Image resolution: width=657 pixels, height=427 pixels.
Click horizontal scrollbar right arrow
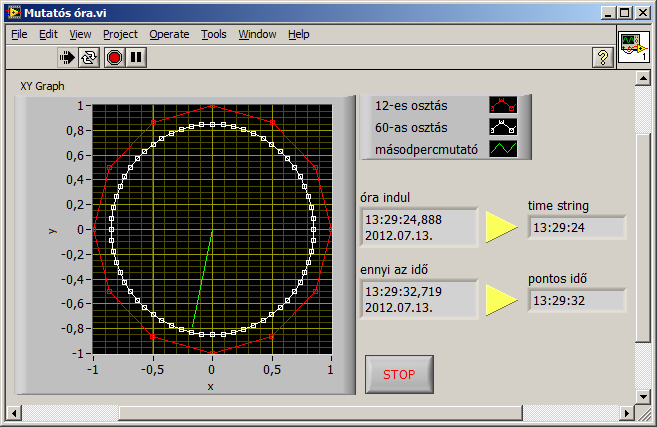[626, 413]
